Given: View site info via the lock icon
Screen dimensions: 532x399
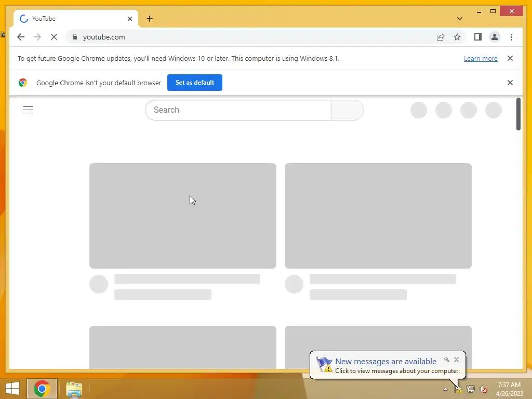Looking at the screenshot, I should (x=75, y=37).
